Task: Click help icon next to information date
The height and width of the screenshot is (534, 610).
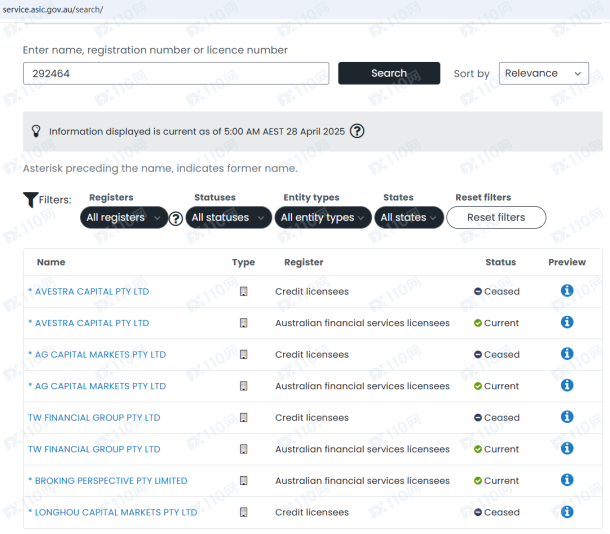Action: pos(357,131)
